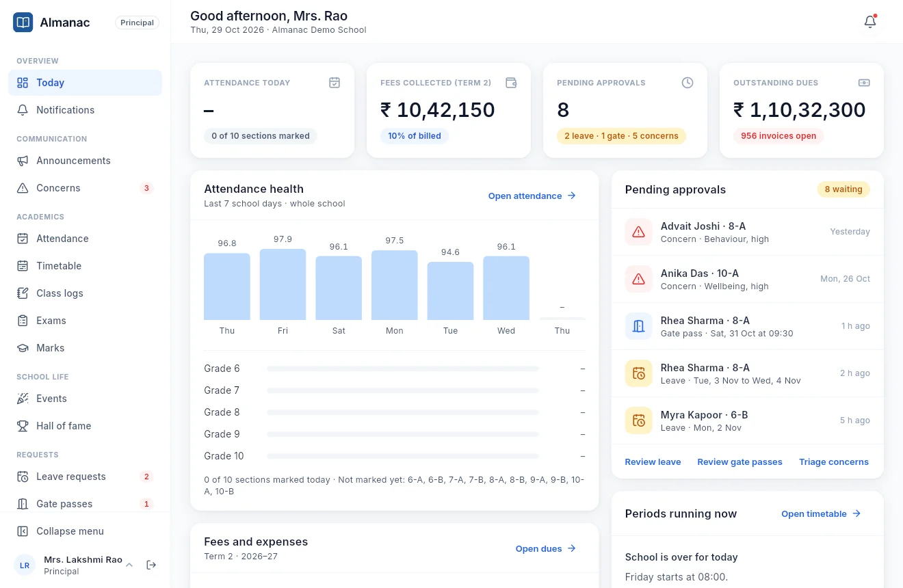Open Events in the sidebar
The width and height of the screenshot is (903, 588).
(85, 399)
